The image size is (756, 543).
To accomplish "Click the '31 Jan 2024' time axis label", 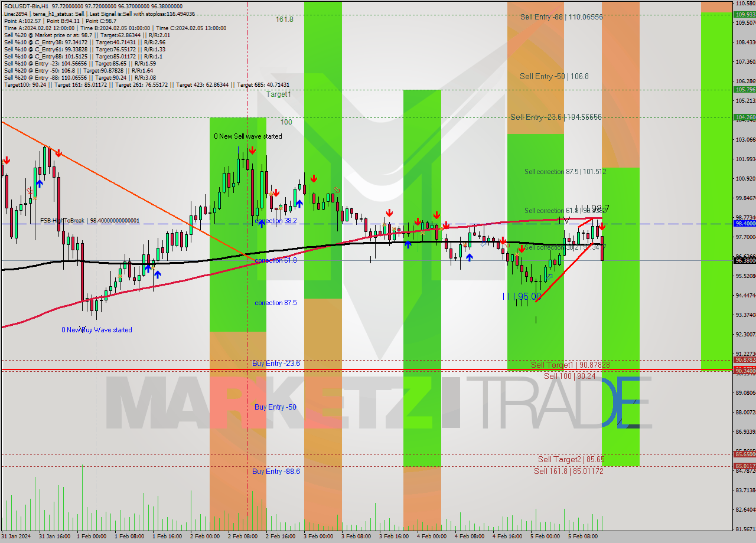I will coord(16,537).
